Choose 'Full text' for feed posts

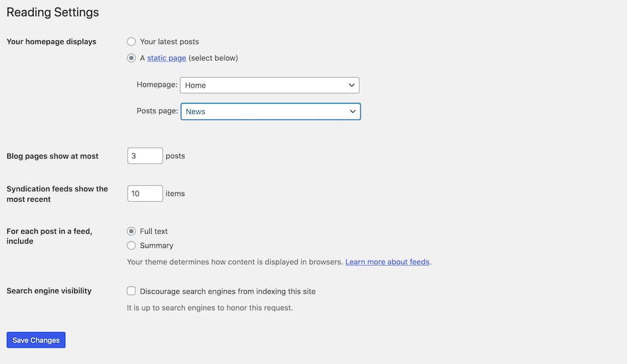tap(131, 231)
